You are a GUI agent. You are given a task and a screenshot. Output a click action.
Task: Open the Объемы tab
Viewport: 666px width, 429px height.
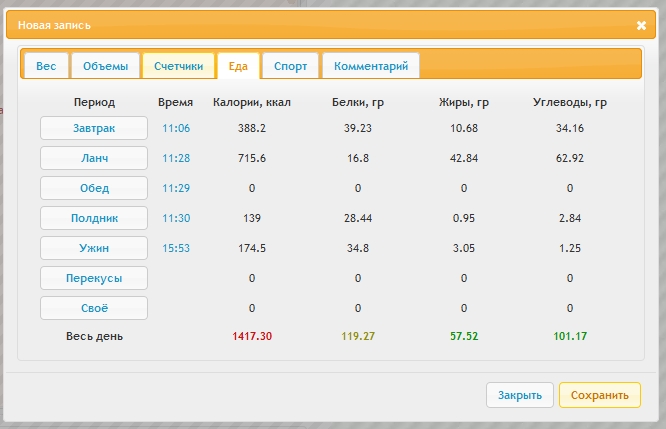pyautogui.click(x=105, y=66)
